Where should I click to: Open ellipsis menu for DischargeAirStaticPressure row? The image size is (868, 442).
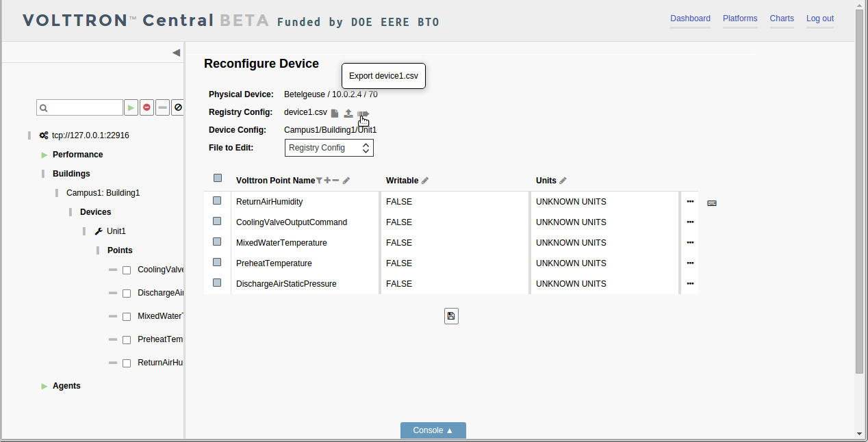coord(690,284)
